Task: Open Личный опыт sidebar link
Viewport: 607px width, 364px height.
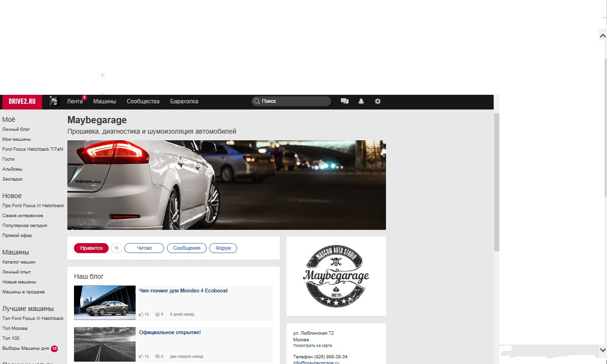Action: pos(17,272)
